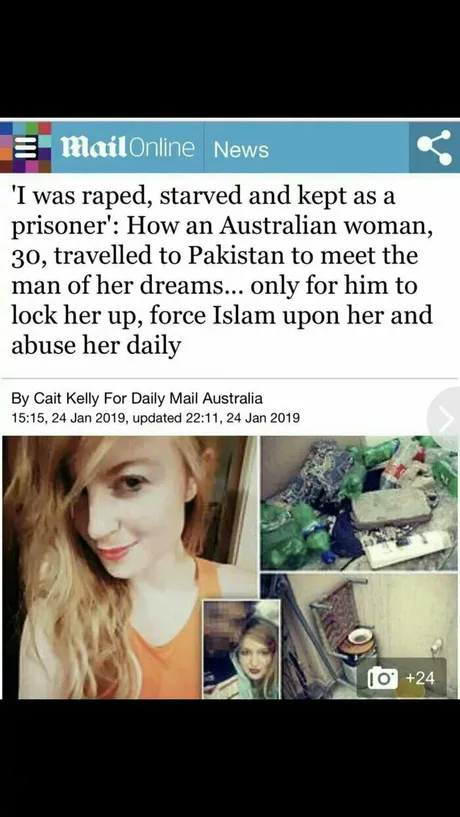This screenshot has width=460, height=817.
Task: Open the hamburger menu icon
Action: click(23, 147)
